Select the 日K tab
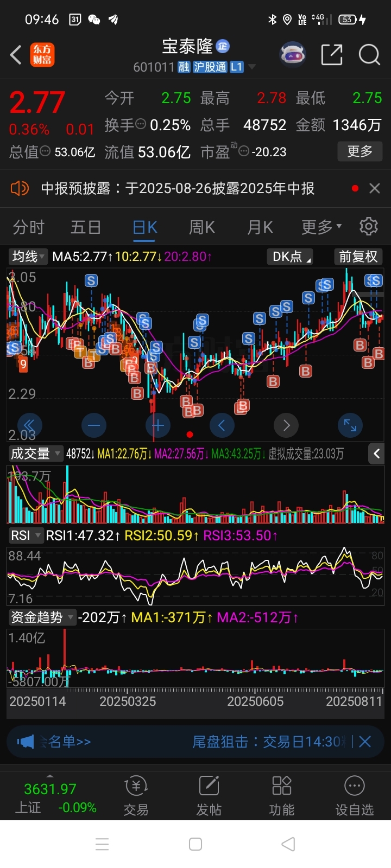391x868 pixels. [145, 227]
